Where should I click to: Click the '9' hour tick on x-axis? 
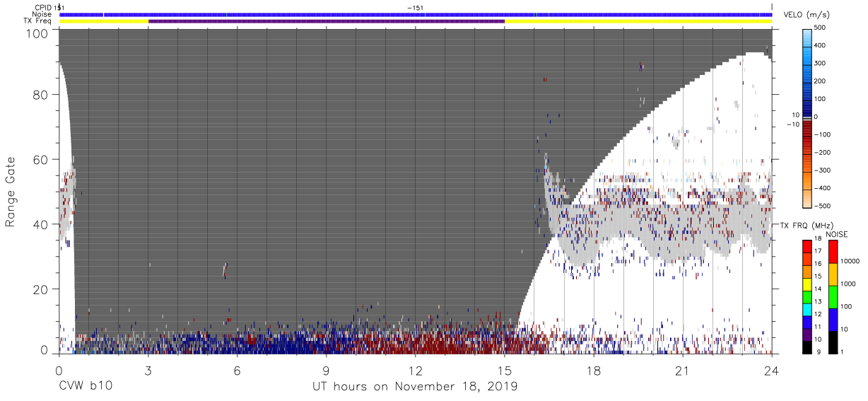coord(326,371)
